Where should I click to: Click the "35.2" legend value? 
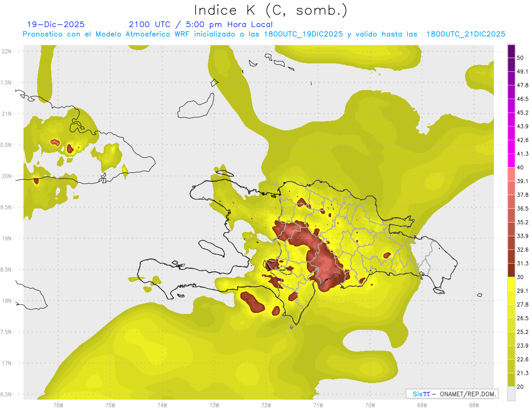(523, 222)
